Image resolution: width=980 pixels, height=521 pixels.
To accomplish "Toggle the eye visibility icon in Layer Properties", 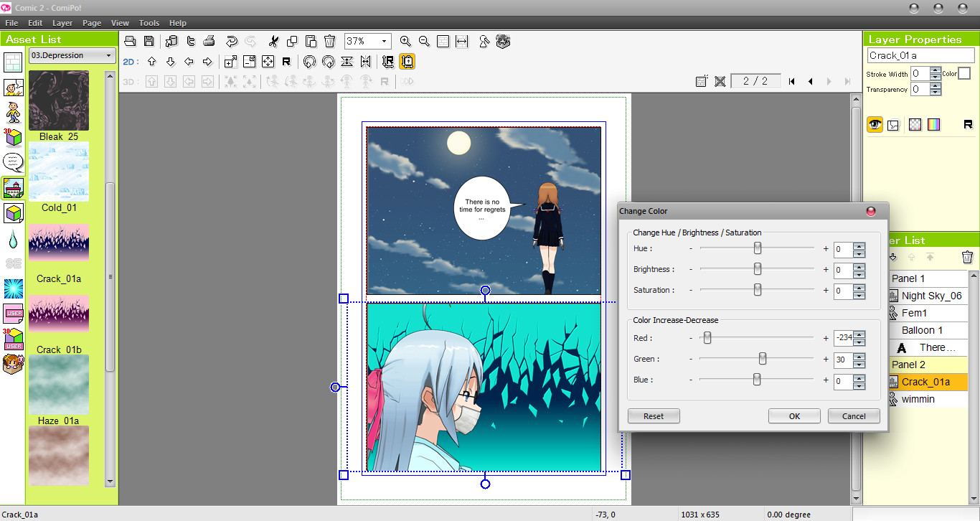I will tap(875, 124).
